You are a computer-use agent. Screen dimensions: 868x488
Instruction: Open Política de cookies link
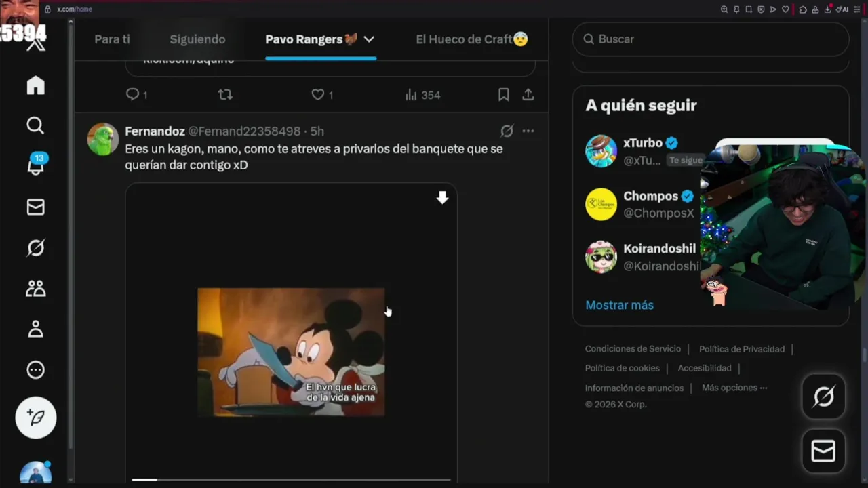click(622, 368)
